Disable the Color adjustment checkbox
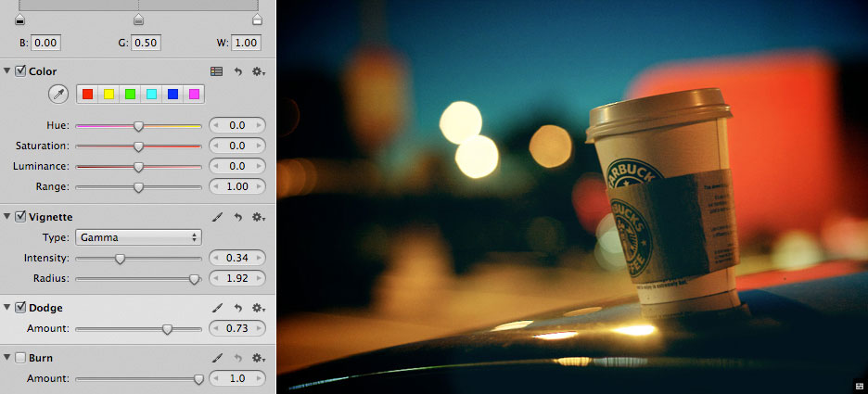 point(20,70)
